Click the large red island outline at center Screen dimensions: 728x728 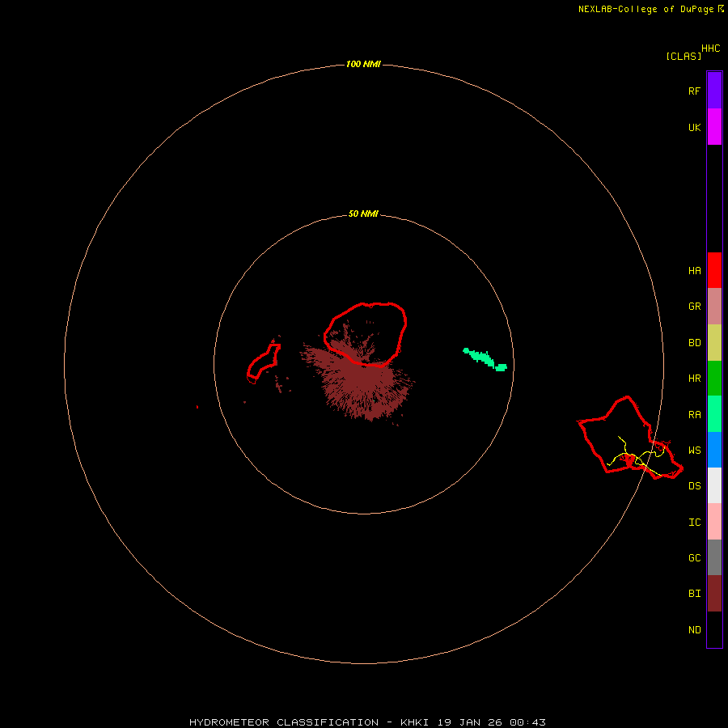click(366, 334)
